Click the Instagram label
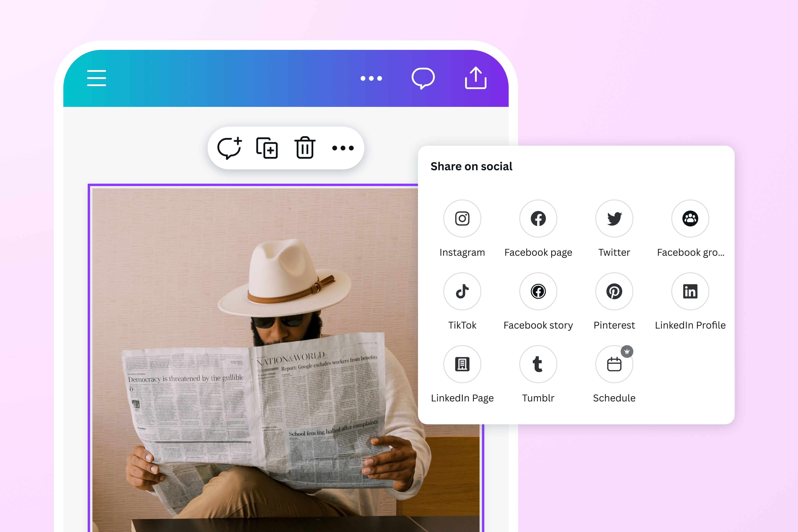The width and height of the screenshot is (798, 532). coord(462,252)
